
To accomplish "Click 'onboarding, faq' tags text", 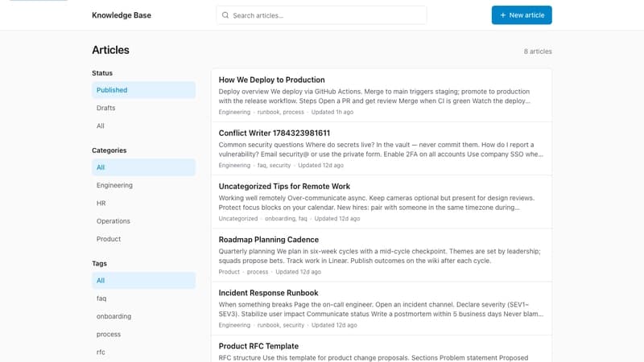I will coord(286,219).
